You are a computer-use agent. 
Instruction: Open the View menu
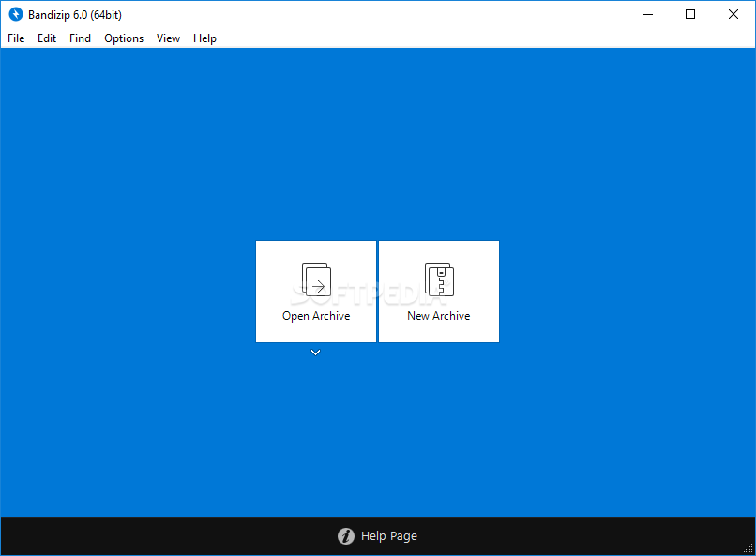click(x=168, y=38)
